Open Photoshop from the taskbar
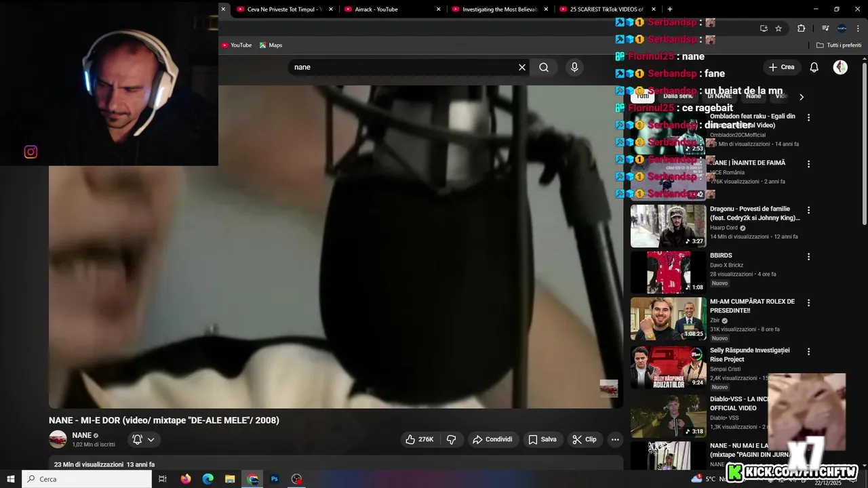 pyautogui.click(x=275, y=479)
